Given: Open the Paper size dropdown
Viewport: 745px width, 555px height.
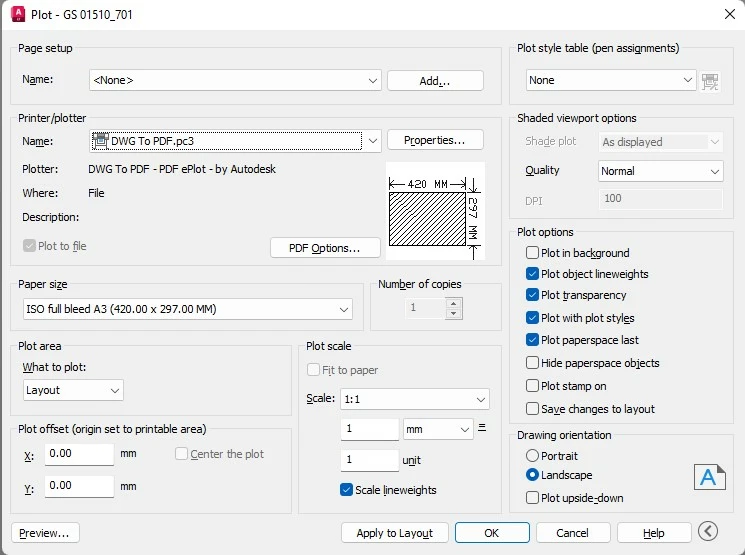Looking at the screenshot, I should tap(188, 309).
